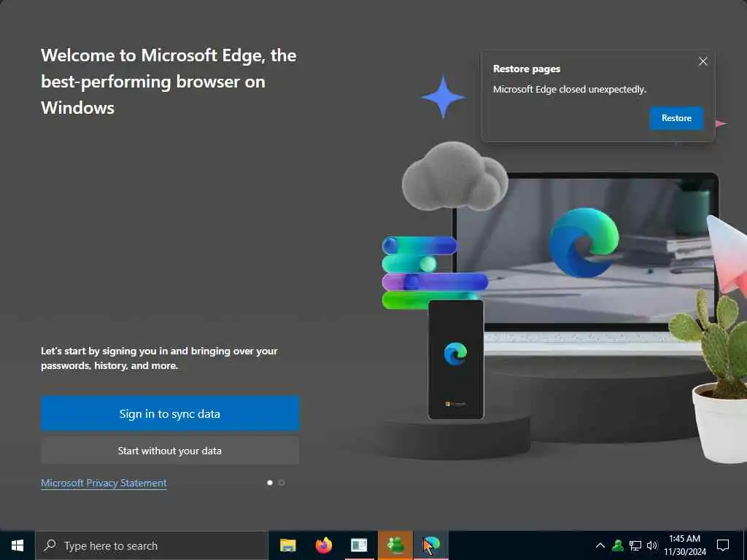Image resolution: width=747 pixels, height=560 pixels.
Task: Switch to the green people app in taskbar
Action: coord(395,545)
